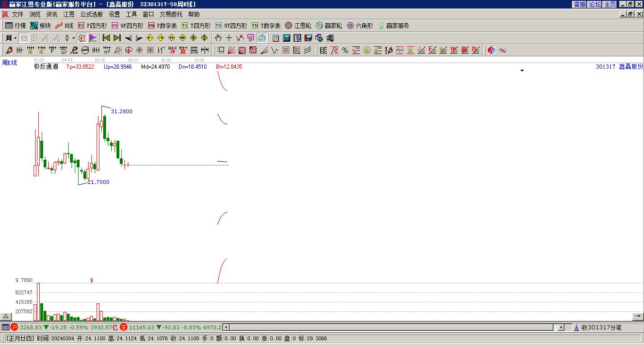
Task: Open the 交易委托 menu
Action: tap(171, 14)
